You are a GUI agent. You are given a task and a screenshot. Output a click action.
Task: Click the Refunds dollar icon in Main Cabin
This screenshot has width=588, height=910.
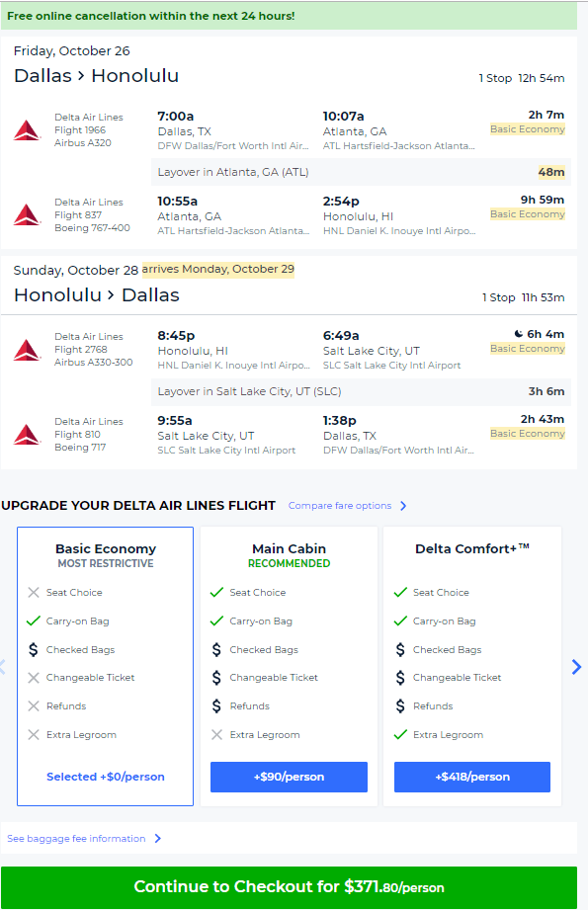point(216,705)
